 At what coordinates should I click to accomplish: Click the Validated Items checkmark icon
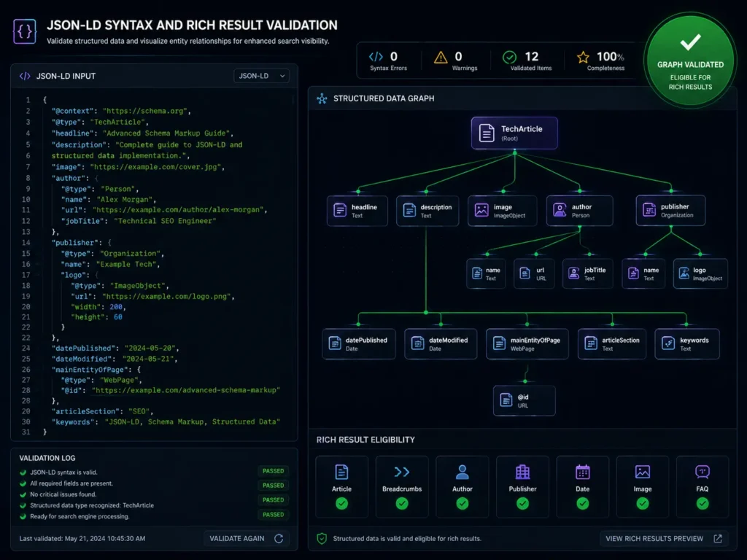(509, 57)
